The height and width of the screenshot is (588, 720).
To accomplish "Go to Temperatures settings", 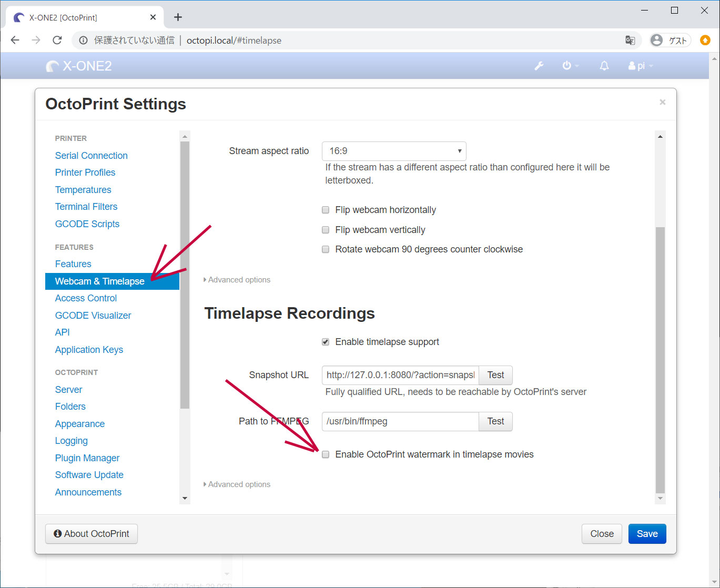I will point(83,190).
